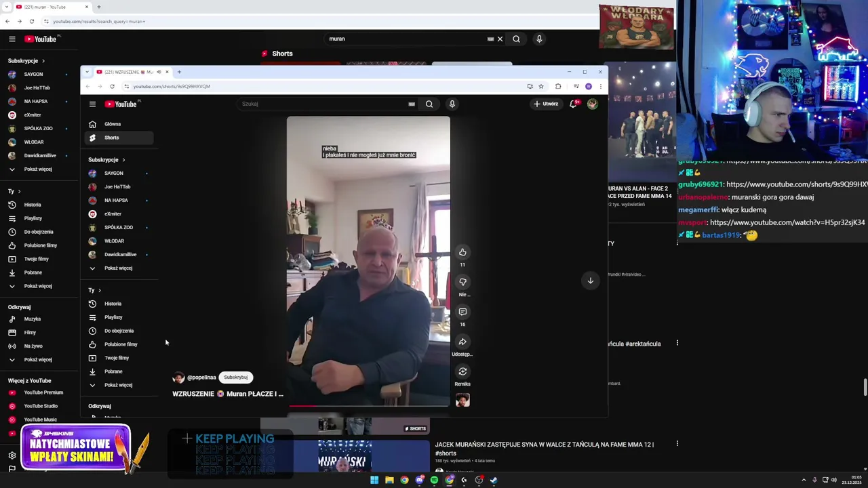Image resolution: width=868 pixels, height=488 pixels.
Task: Open the Remiks option icon
Action: tap(462, 371)
